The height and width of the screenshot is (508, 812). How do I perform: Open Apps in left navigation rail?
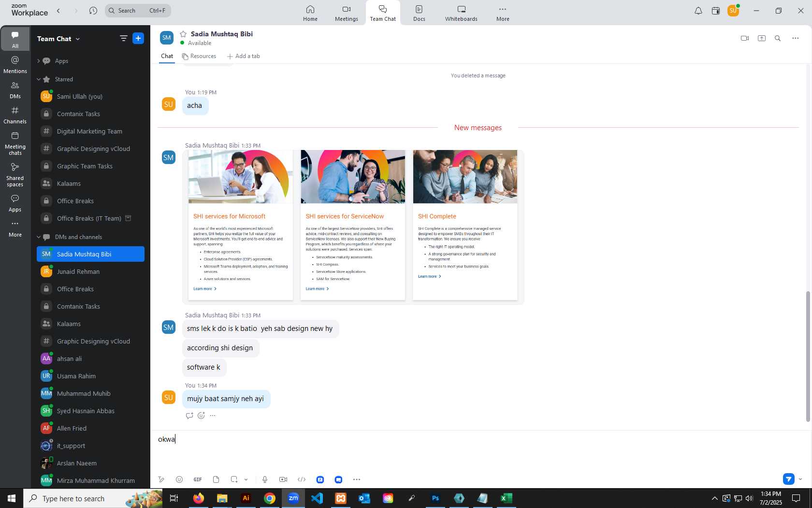point(15,203)
